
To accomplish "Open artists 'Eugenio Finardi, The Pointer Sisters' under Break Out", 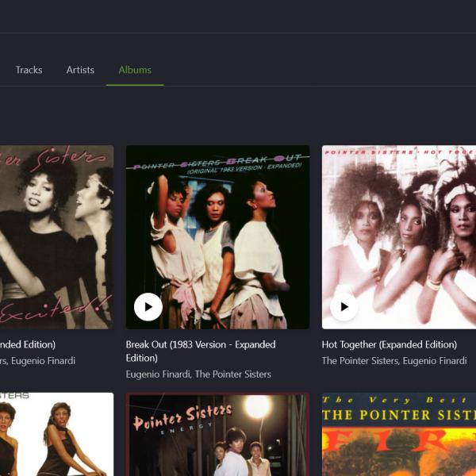I will [198, 374].
